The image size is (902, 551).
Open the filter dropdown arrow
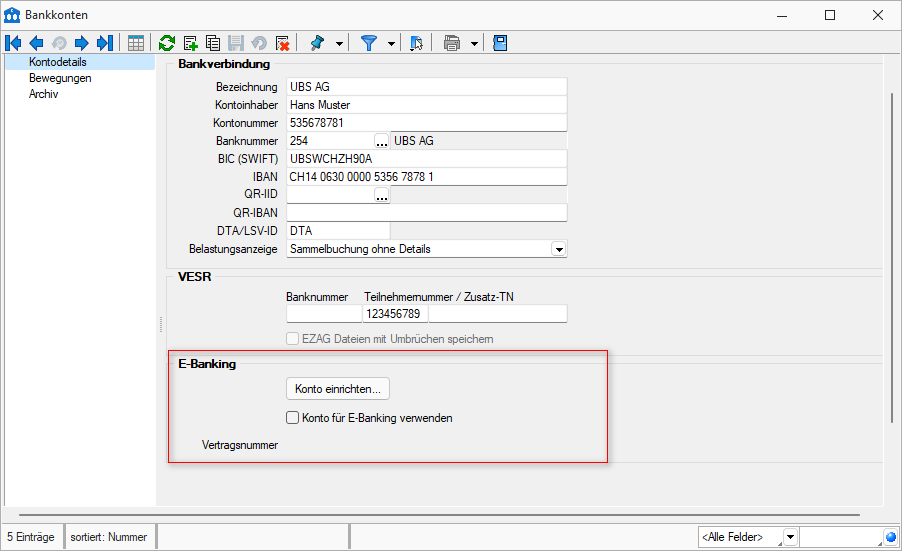(x=391, y=44)
